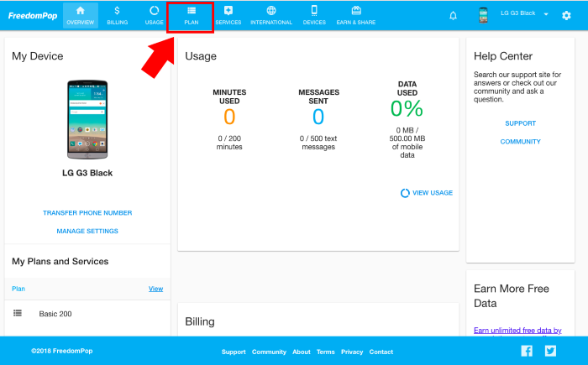Click the circular icon beside View Usage
588x365 pixels.
pos(405,193)
